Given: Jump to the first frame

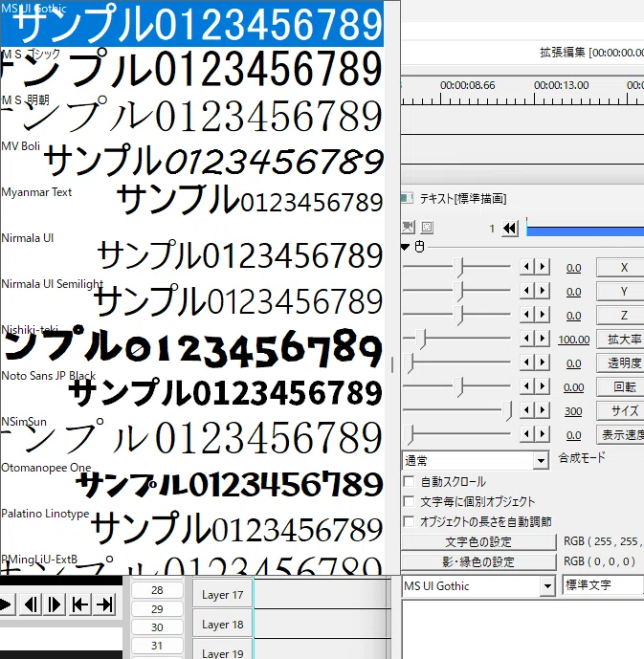Looking at the screenshot, I should pyautogui.click(x=79, y=604).
